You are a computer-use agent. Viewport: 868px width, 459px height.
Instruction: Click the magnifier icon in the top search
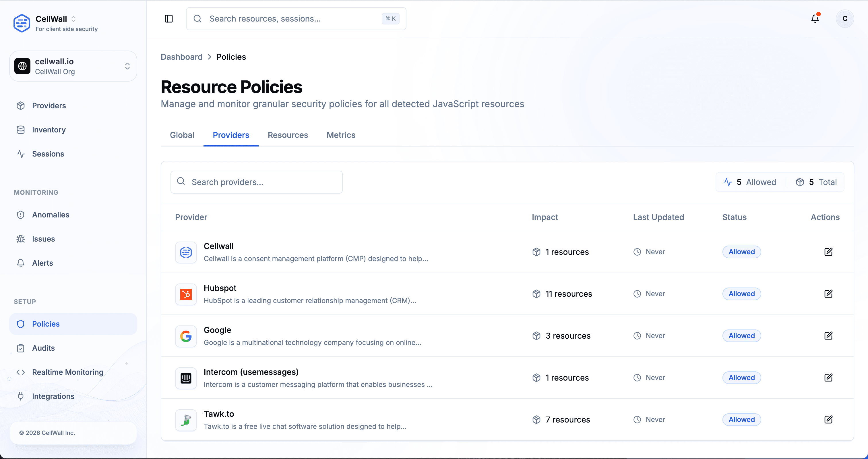[197, 19]
